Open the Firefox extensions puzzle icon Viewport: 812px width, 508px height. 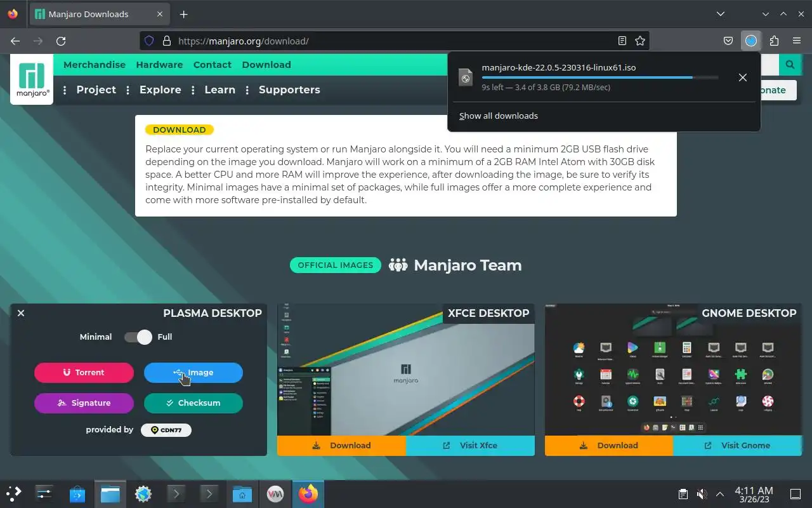[x=774, y=41]
